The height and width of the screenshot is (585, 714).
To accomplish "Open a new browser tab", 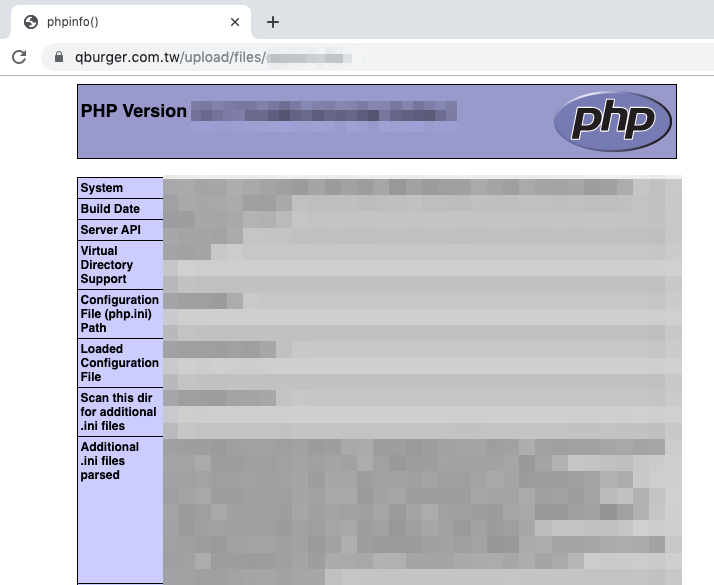I will 273,22.
